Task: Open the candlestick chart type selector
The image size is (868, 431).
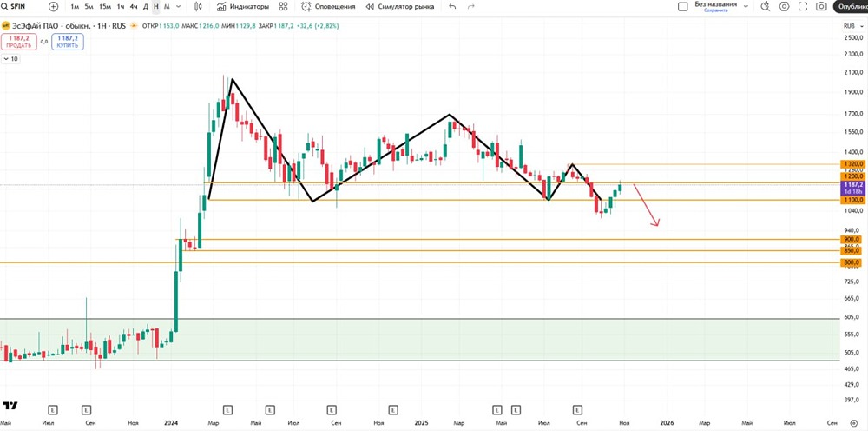Action: coord(198,7)
